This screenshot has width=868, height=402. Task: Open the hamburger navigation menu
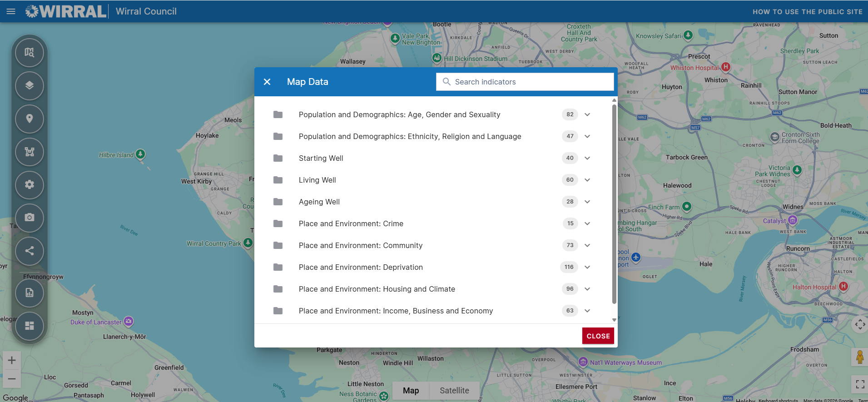(11, 11)
